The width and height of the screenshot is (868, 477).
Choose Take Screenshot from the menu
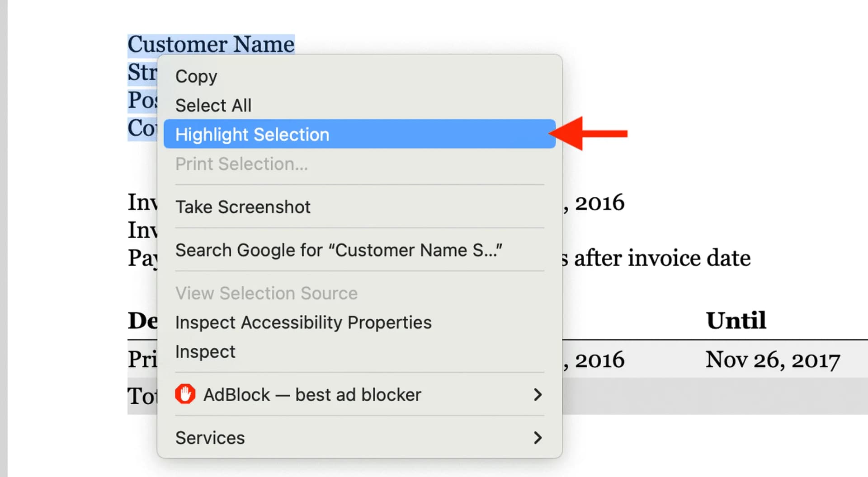(243, 206)
